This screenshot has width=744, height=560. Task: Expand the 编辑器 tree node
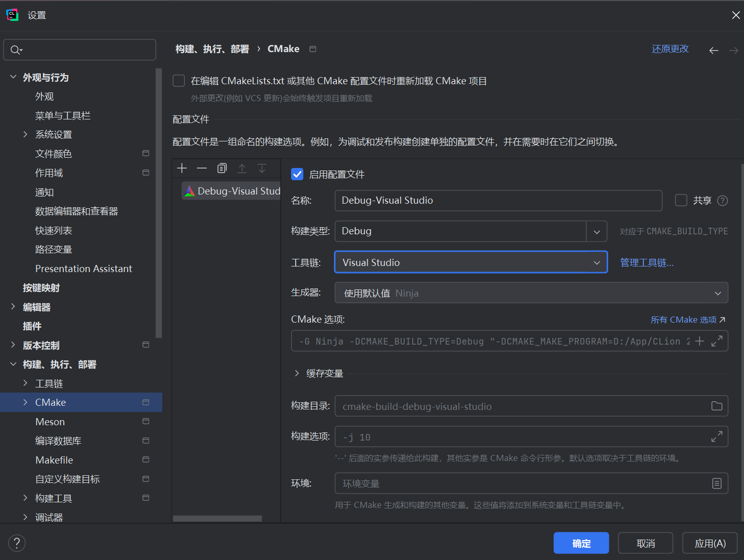pyautogui.click(x=13, y=306)
